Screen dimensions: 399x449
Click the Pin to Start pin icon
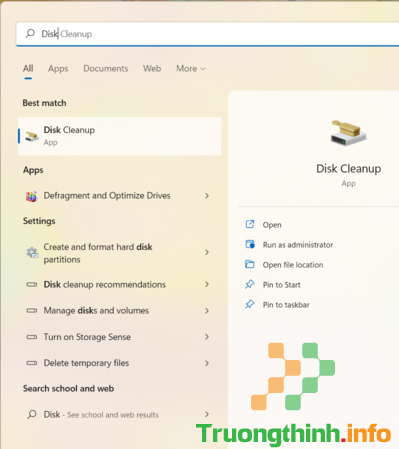click(x=250, y=284)
